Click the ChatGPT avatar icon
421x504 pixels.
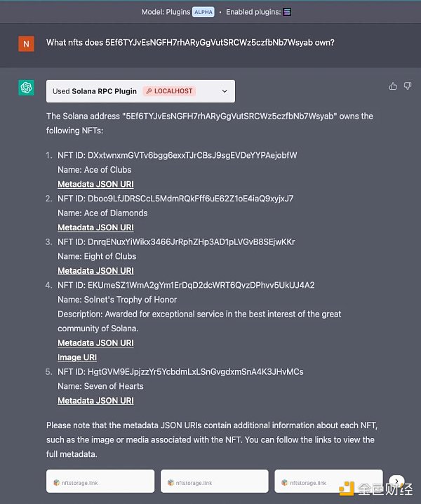(x=26, y=88)
